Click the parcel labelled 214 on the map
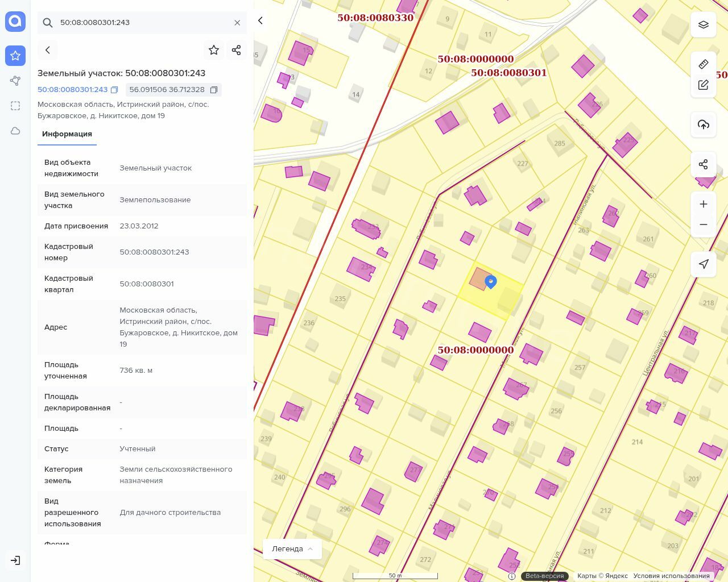728x582 pixels. click(637, 442)
